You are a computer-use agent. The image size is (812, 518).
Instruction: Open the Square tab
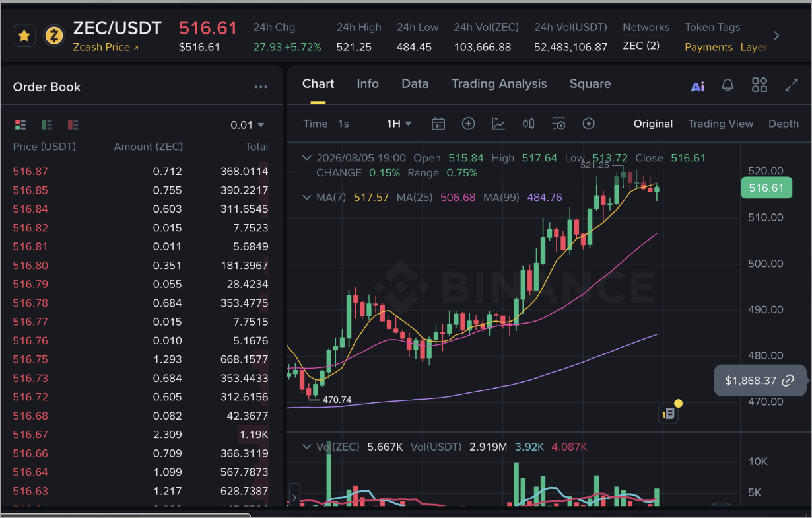coord(590,84)
